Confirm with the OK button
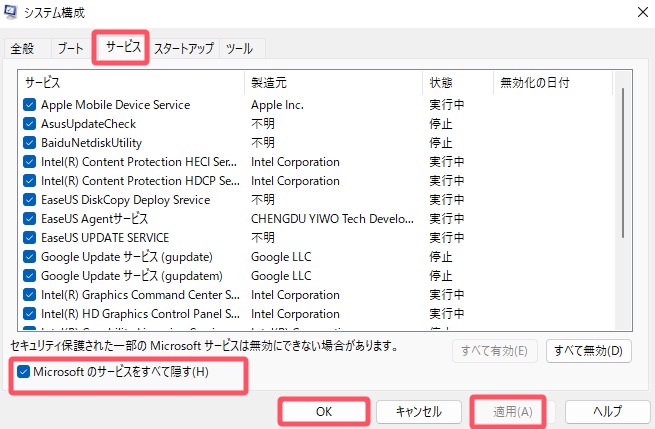This screenshot has width=655, height=429. (x=324, y=412)
